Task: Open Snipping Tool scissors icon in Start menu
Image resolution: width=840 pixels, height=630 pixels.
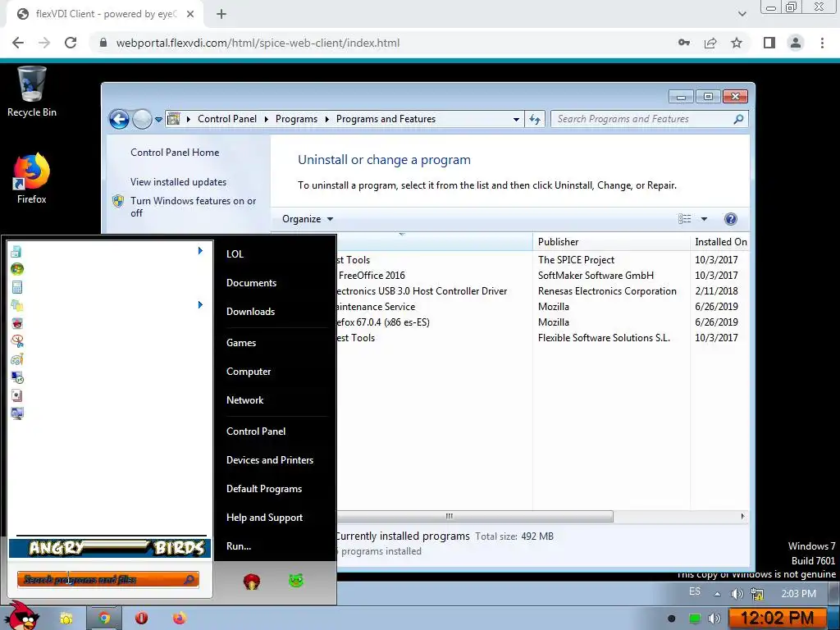Action: point(17,340)
